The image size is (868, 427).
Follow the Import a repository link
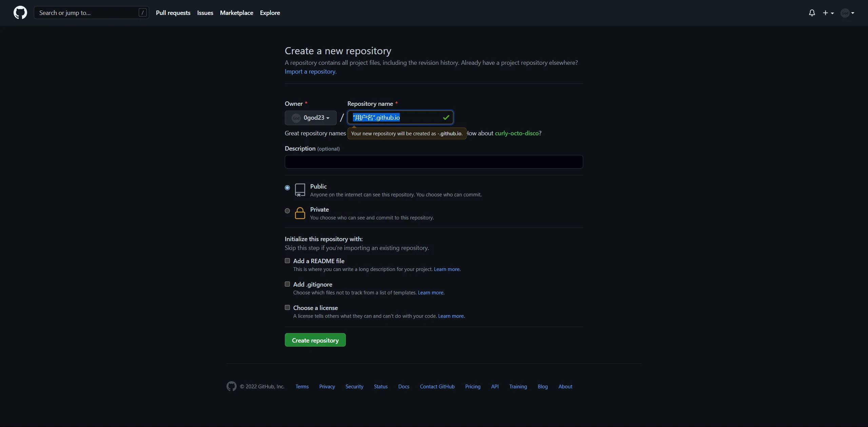click(x=310, y=72)
